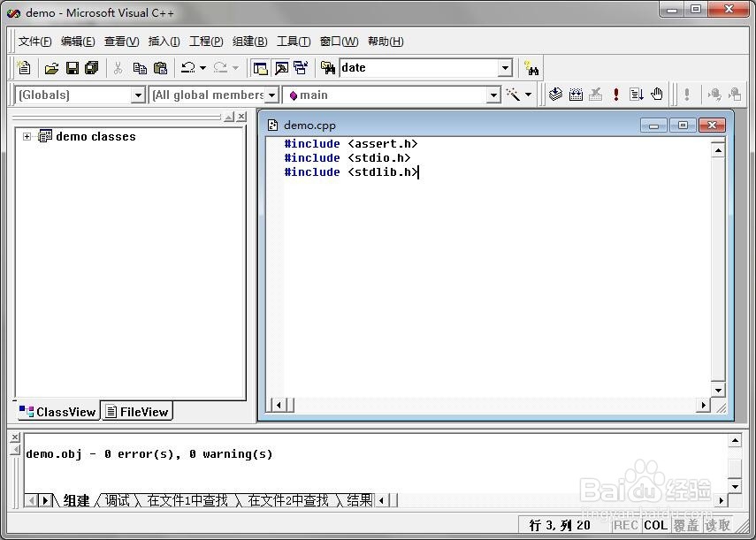Select the 调试 output tab

click(x=118, y=500)
